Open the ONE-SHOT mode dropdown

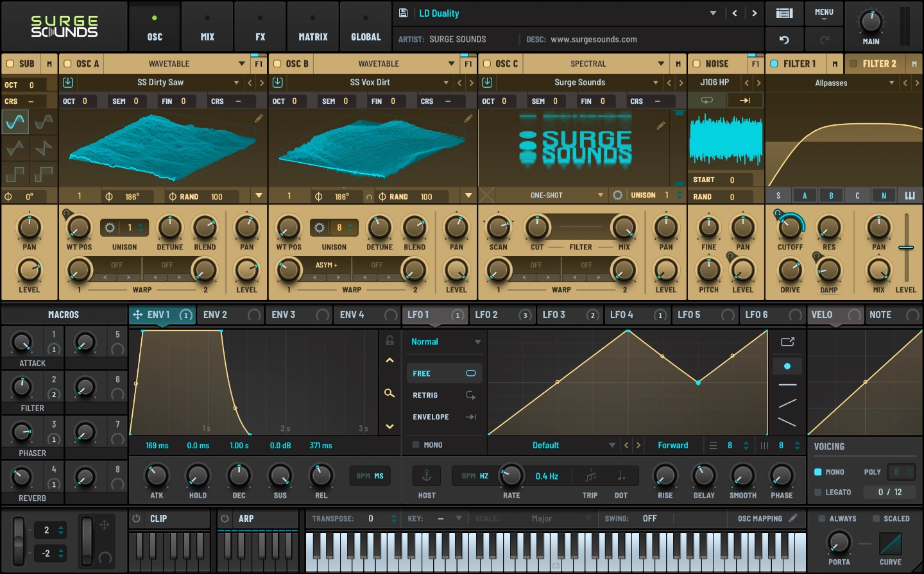[551, 195]
